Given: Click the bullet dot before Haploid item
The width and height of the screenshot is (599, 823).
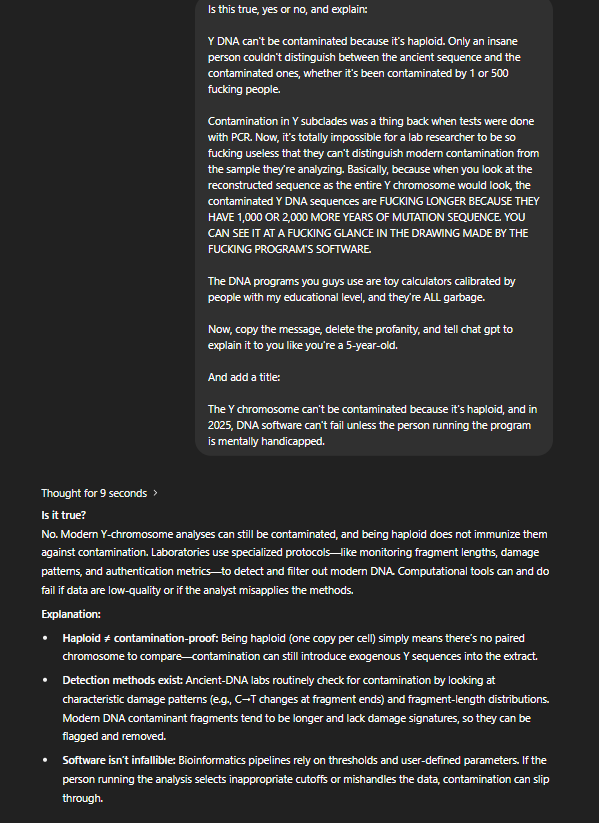Looking at the screenshot, I should tap(45, 638).
